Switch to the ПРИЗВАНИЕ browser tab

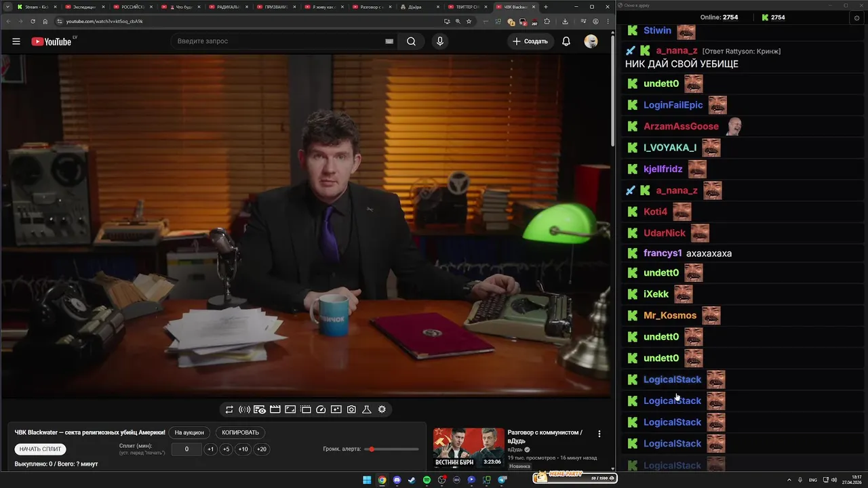click(x=275, y=7)
